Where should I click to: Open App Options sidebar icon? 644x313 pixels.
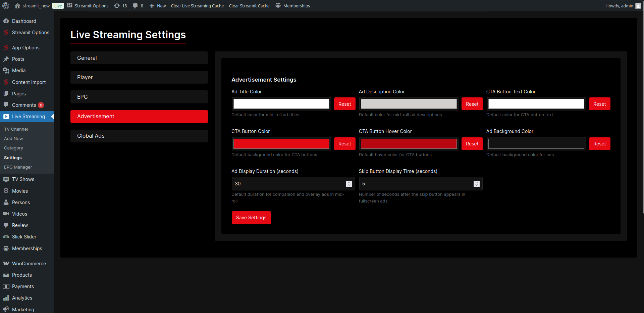click(6, 47)
